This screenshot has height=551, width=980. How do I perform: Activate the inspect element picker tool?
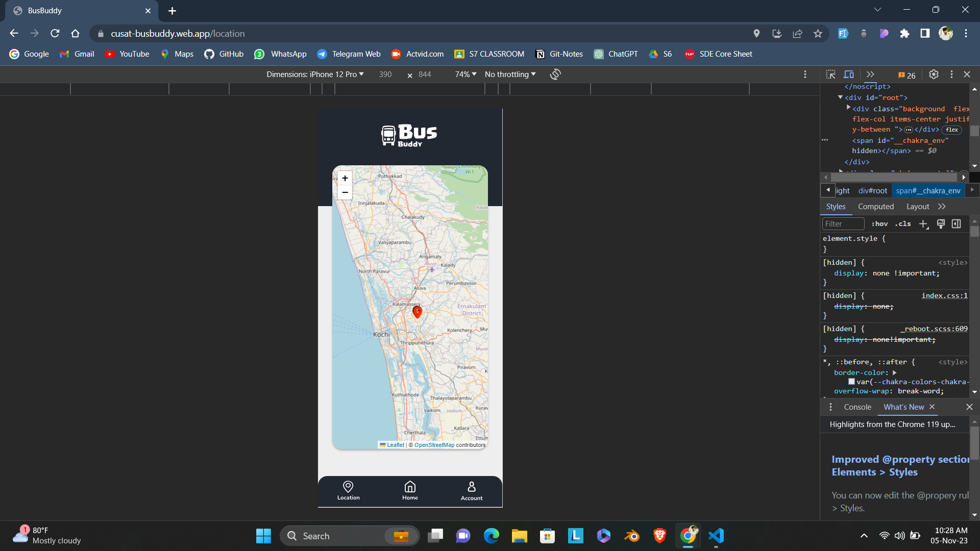830,74
